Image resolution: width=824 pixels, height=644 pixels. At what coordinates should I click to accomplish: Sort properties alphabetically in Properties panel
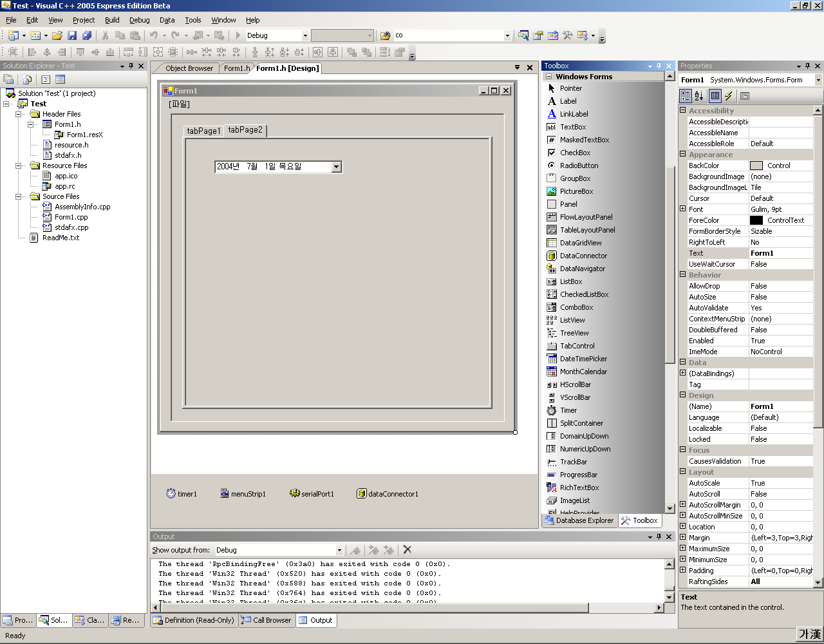pos(699,96)
